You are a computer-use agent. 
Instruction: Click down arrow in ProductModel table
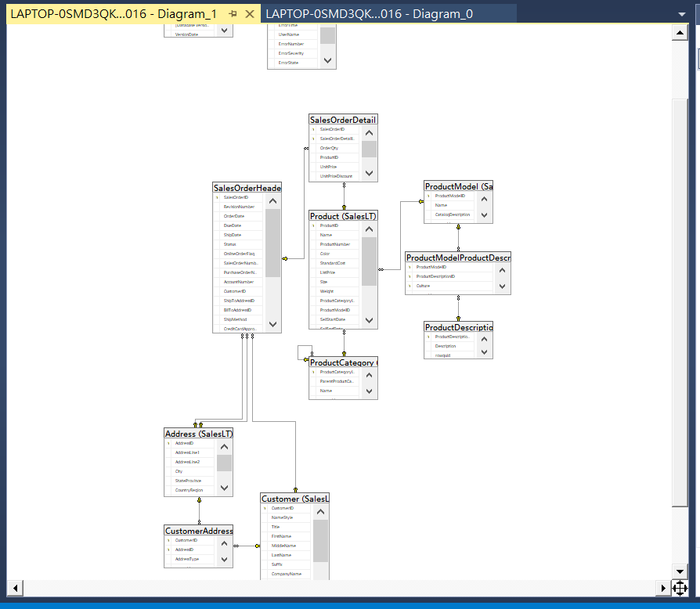click(x=485, y=215)
